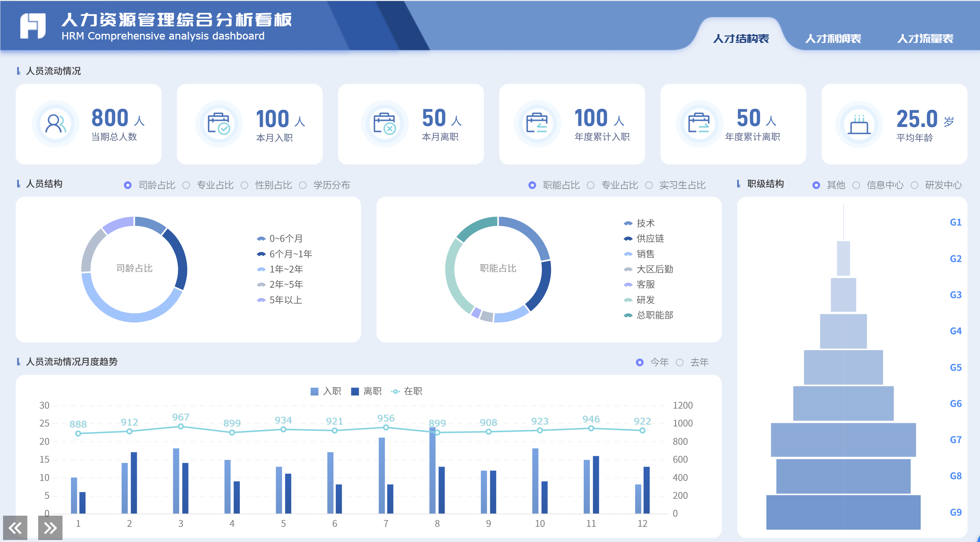Click the birthday cake icon on 平均年龄 card
The image size is (980, 542).
[859, 124]
